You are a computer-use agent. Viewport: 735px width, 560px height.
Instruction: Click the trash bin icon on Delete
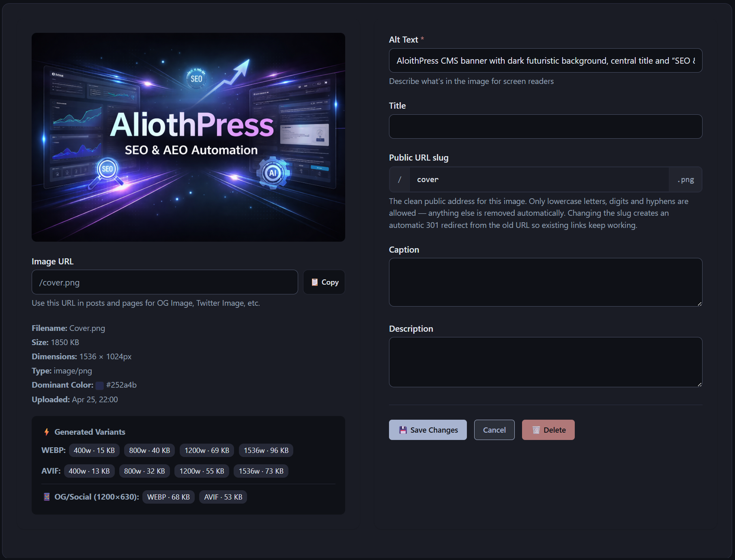pos(536,430)
